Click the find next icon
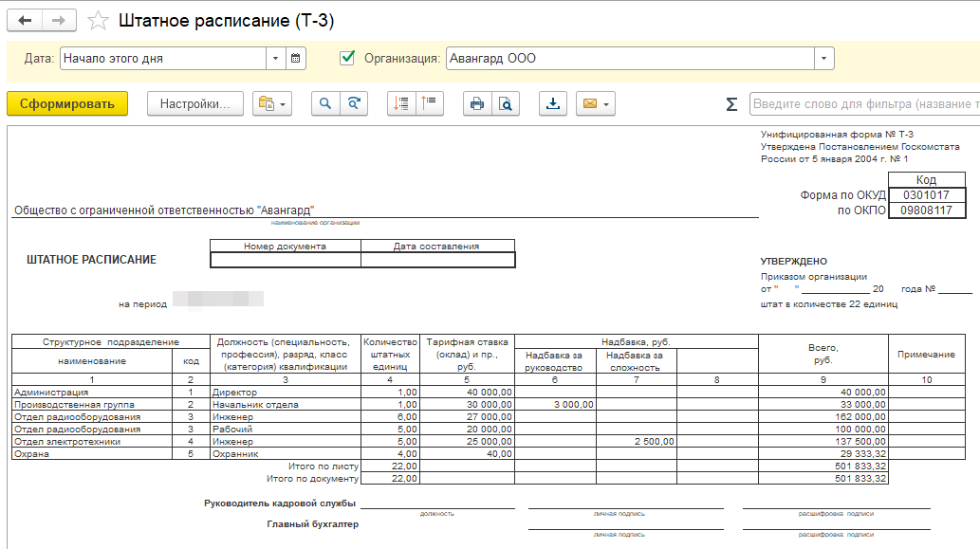980x549 pixels. click(354, 104)
